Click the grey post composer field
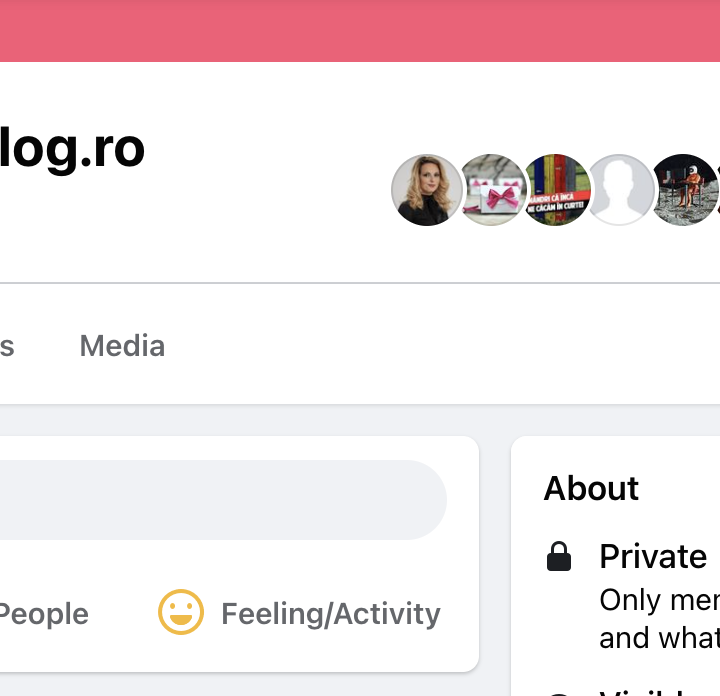The width and height of the screenshot is (720, 696). (x=220, y=500)
